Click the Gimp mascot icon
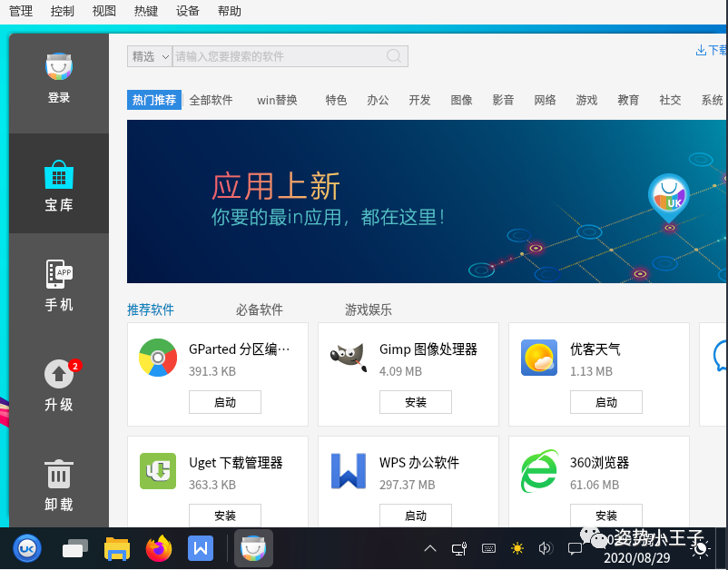 [349, 358]
